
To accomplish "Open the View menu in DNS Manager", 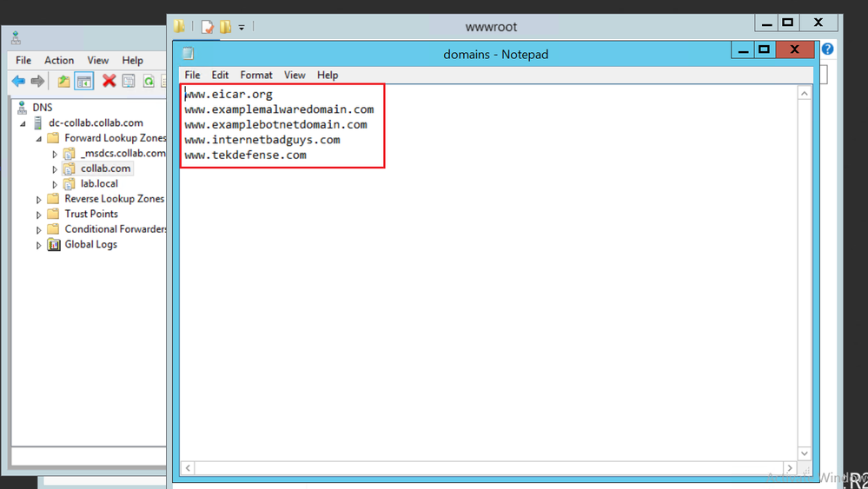I will 98,60.
